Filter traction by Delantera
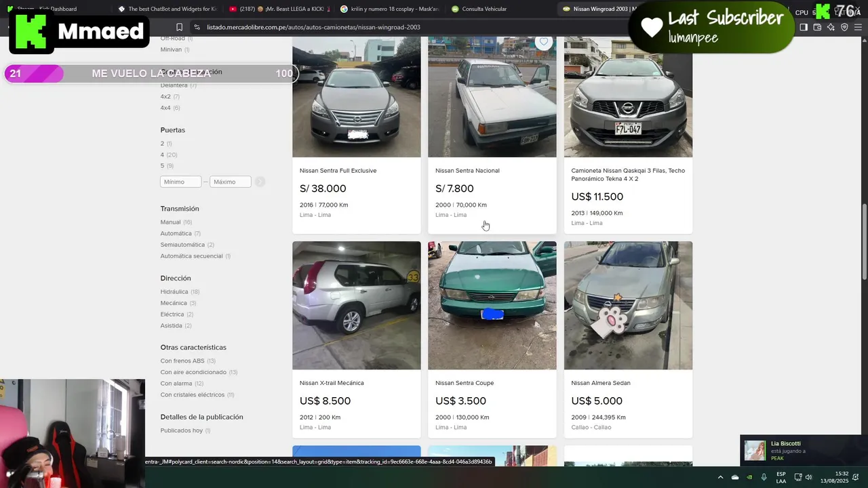Viewport: 868px width, 488px height. click(x=178, y=85)
